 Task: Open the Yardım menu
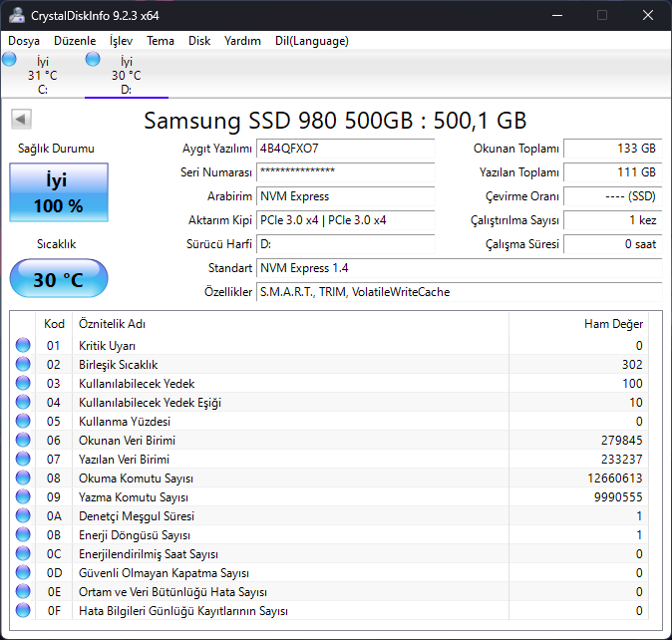242,41
